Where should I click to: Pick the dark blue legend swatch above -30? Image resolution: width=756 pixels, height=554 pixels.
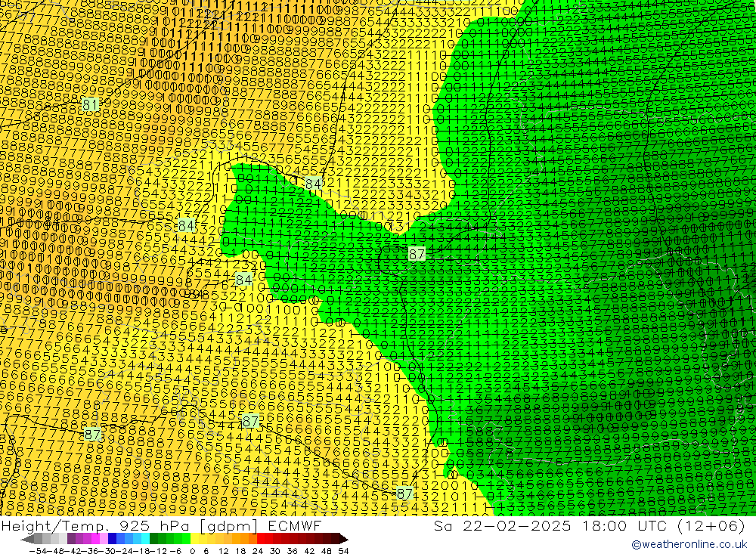[113, 539]
